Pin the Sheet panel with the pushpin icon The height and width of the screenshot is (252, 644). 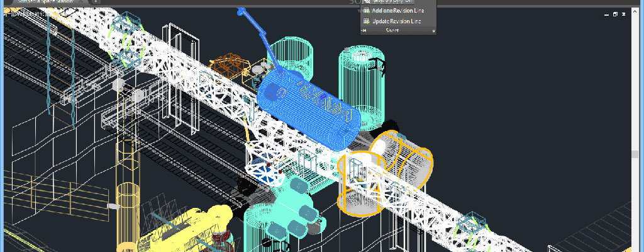point(364,30)
